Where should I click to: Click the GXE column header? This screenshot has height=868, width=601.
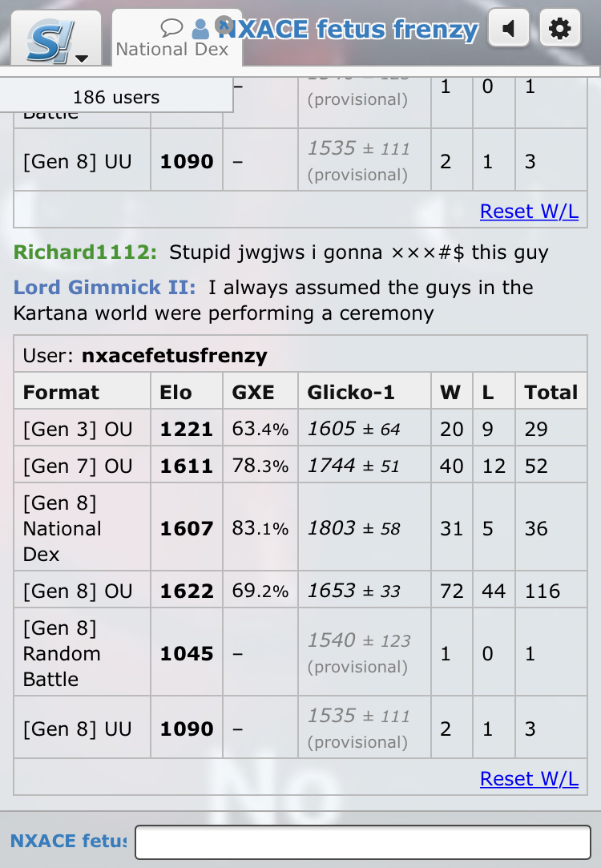(x=252, y=392)
